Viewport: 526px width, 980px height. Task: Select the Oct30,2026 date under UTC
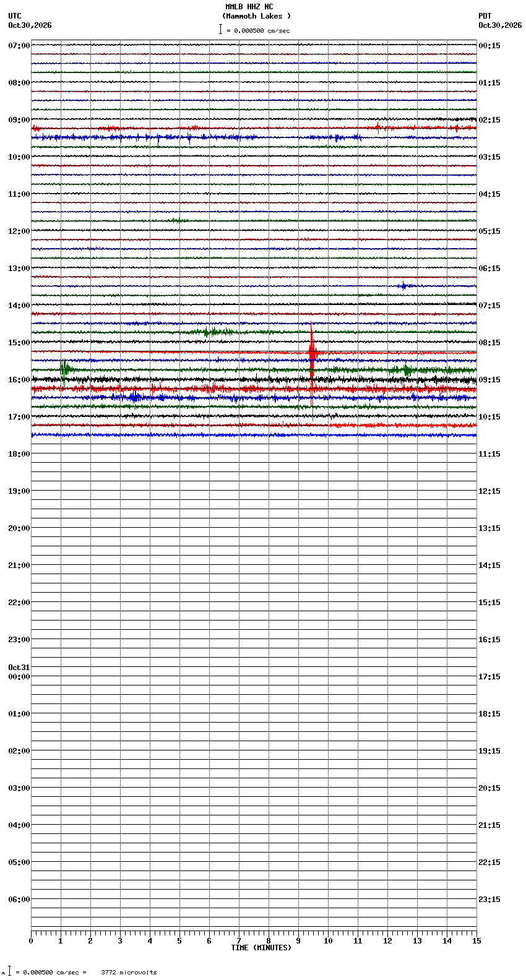30,25
